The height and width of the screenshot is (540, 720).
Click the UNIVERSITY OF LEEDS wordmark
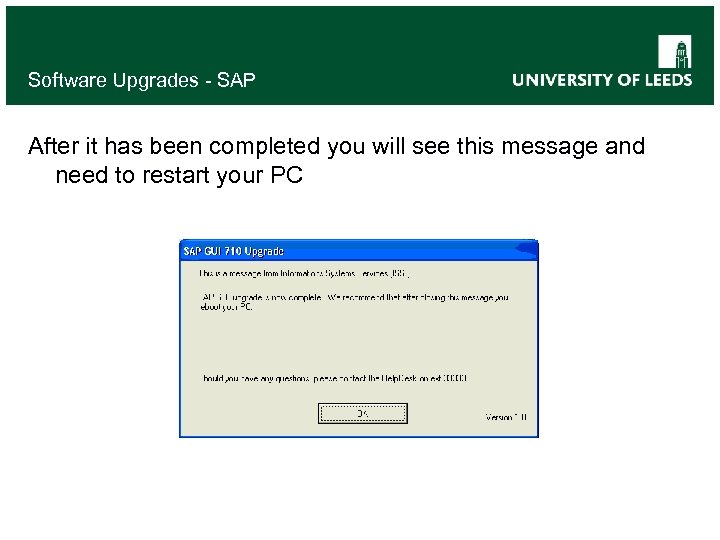tap(602, 80)
